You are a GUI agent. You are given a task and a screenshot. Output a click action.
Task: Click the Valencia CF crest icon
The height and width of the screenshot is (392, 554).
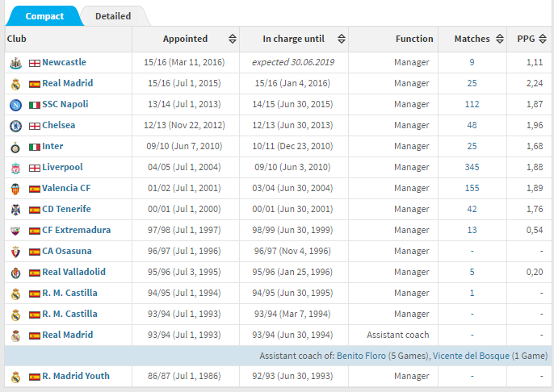coord(15,189)
